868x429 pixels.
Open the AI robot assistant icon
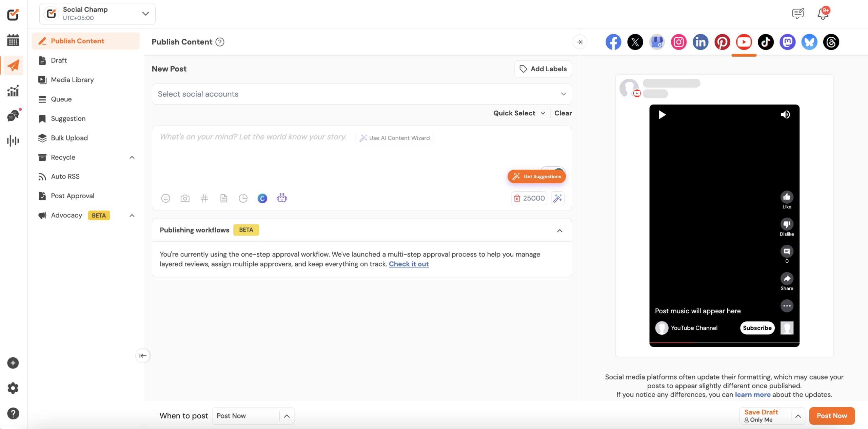(x=282, y=198)
